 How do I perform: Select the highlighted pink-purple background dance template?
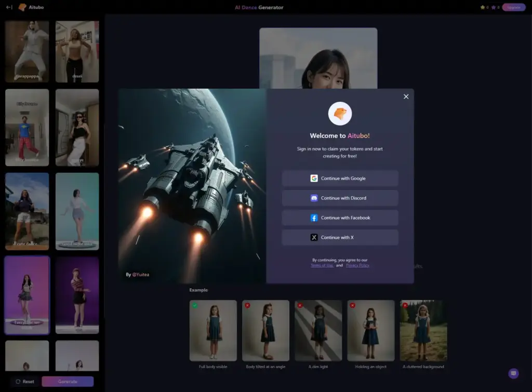click(27, 295)
